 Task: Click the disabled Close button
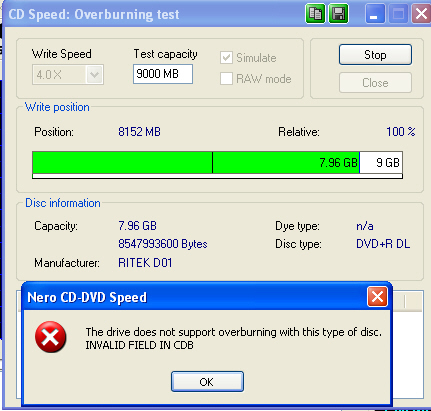tap(375, 83)
